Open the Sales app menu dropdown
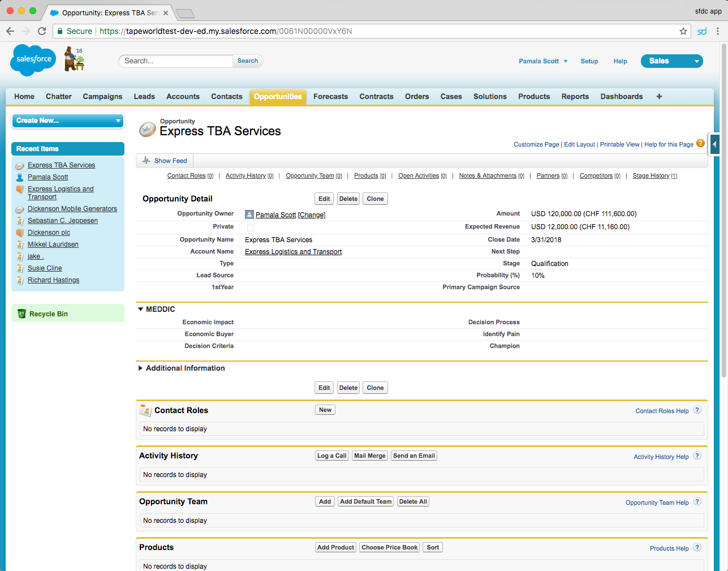The image size is (728, 571). pos(671,61)
